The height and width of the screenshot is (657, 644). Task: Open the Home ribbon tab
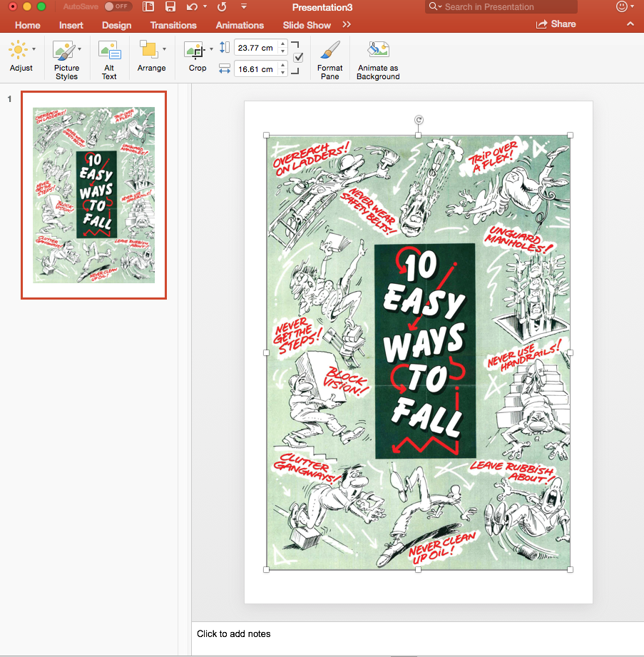click(x=28, y=25)
